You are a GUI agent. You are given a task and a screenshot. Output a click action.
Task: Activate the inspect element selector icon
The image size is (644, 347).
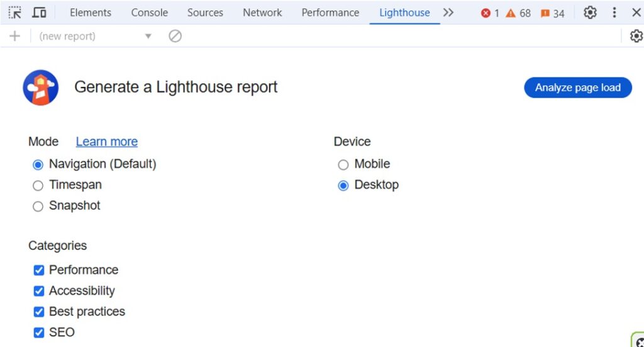[15, 13]
